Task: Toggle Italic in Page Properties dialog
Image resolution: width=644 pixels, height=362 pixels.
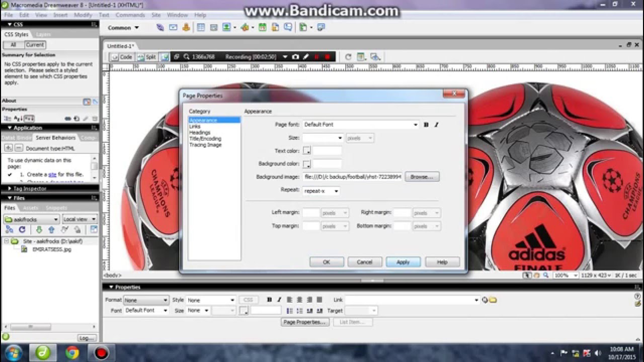Action: (436, 125)
